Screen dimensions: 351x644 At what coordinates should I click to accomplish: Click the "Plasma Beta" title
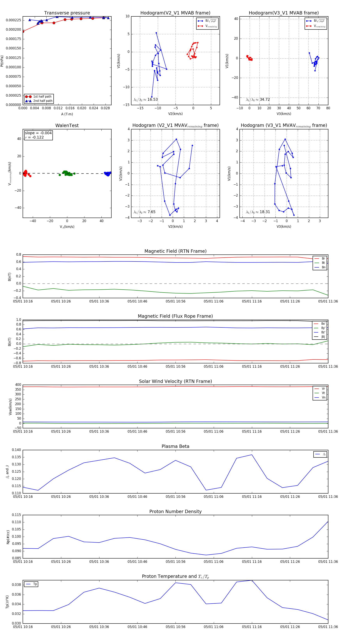coord(175,446)
